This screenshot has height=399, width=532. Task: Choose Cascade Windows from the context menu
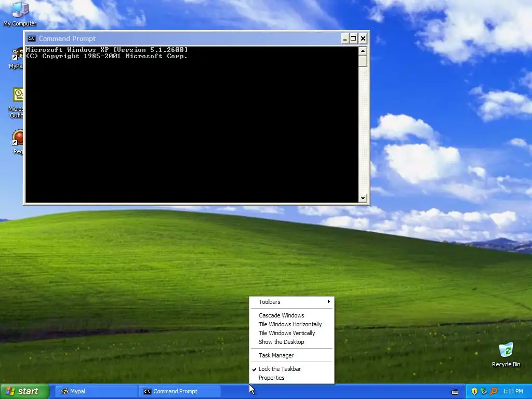[x=291, y=315]
